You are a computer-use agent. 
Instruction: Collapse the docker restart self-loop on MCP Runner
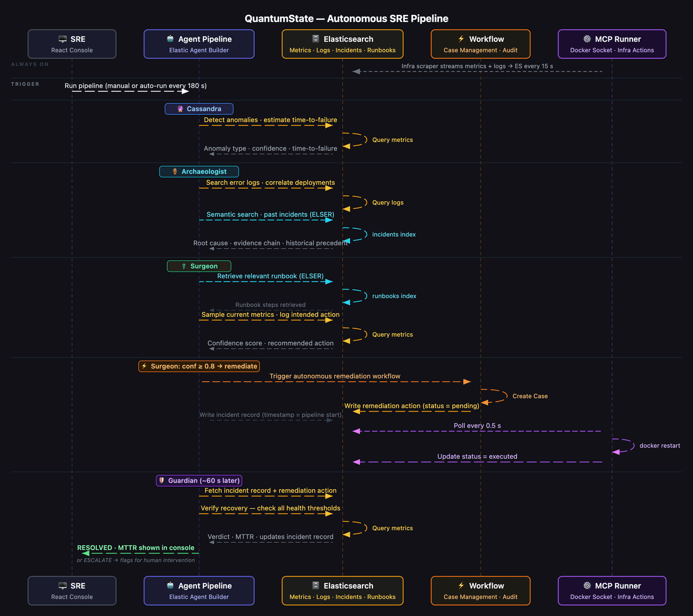click(659, 446)
